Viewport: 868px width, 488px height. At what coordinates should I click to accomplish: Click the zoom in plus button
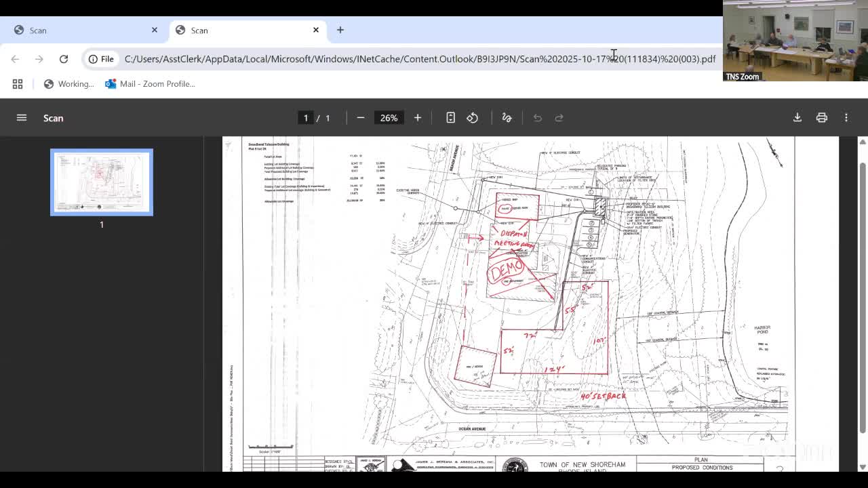tap(418, 118)
